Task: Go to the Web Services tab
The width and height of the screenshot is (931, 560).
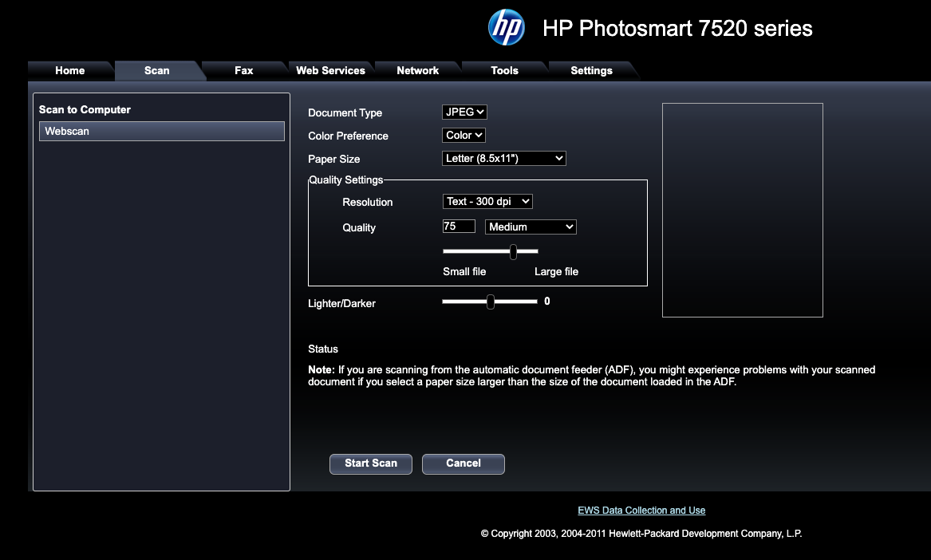Action: tap(331, 70)
